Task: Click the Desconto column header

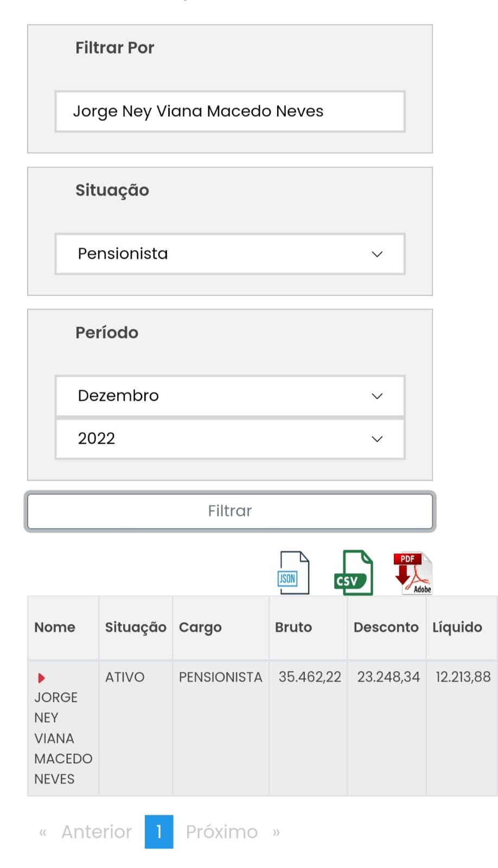Action: click(x=386, y=627)
